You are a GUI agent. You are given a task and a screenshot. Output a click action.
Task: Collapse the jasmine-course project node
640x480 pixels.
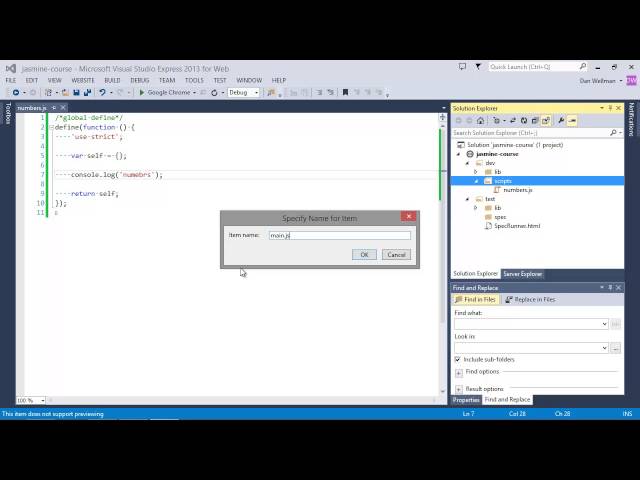click(x=458, y=154)
